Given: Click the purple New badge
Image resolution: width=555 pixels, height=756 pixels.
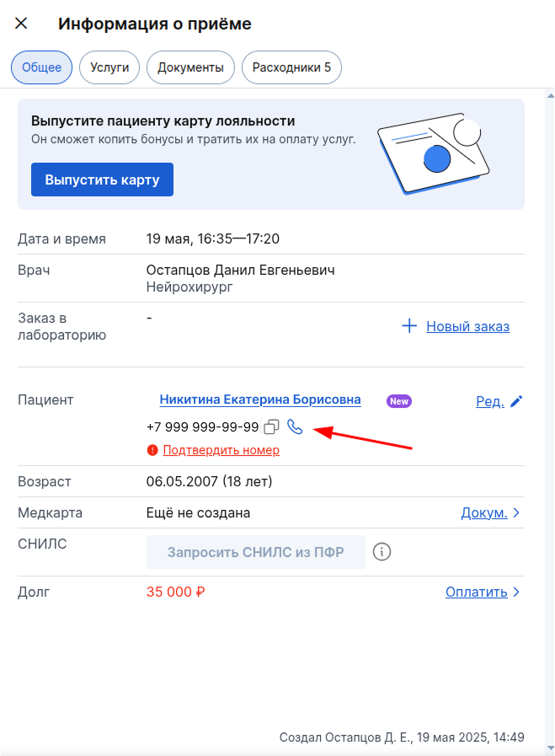Looking at the screenshot, I should [x=399, y=401].
